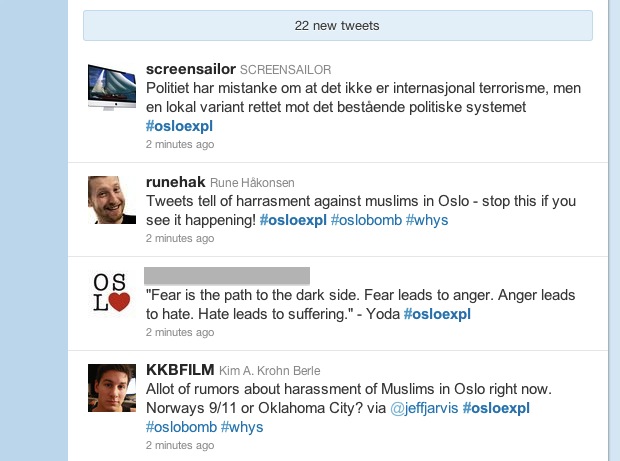Screen dimensions: 620x461
Task: Open #osloexpl hashtag in runehak's tweet
Action: tap(293, 220)
